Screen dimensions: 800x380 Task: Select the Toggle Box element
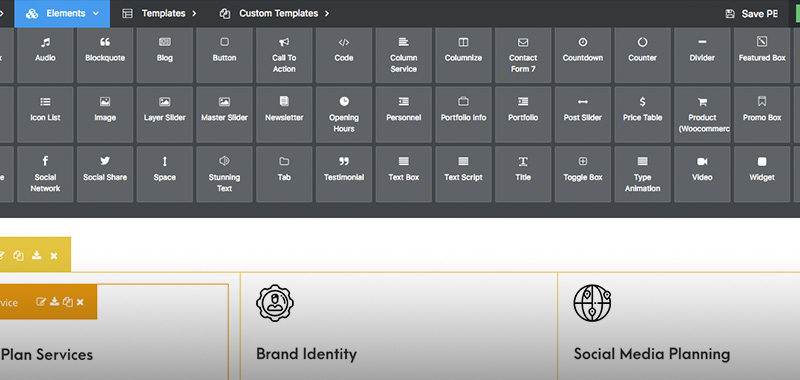583,174
